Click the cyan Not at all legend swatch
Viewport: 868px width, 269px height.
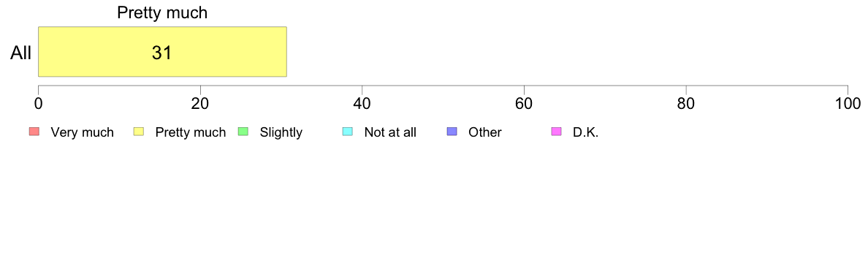[x=348, y=132]
